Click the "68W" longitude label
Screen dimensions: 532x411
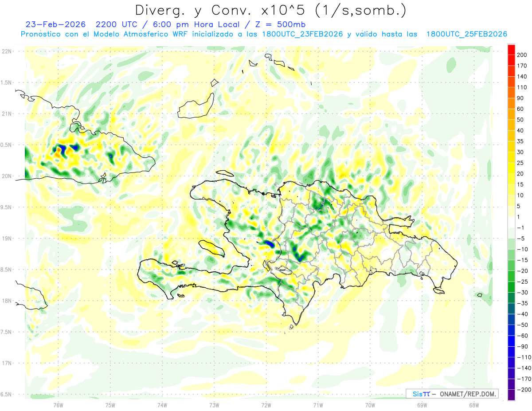pos(474,405)
